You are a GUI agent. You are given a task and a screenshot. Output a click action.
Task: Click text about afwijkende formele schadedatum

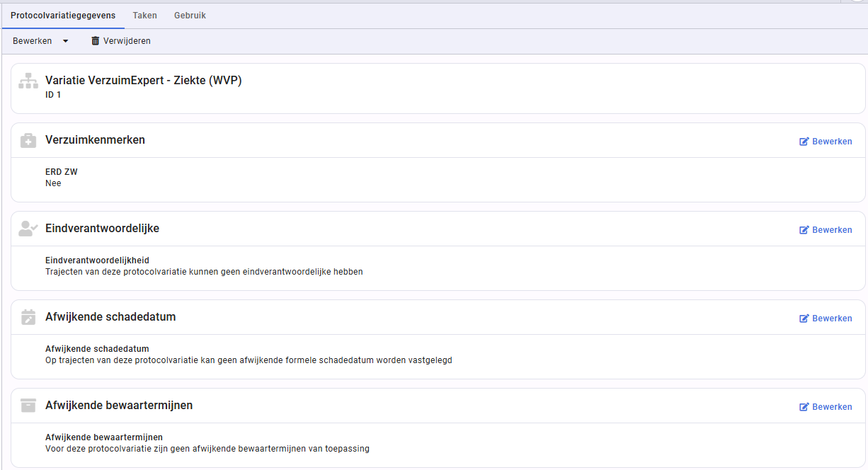[x=249, y=360]
